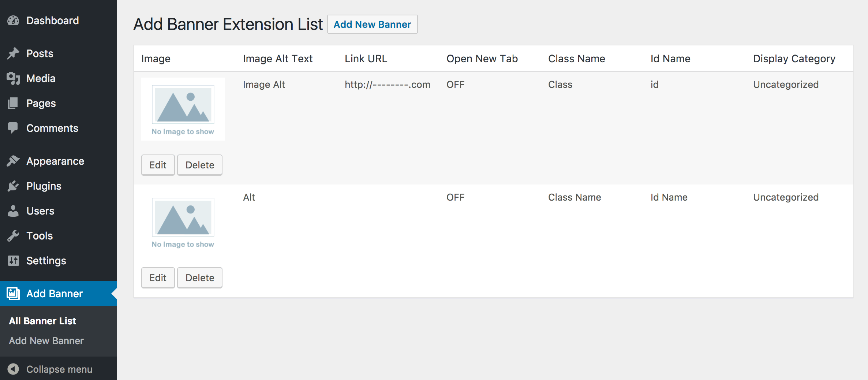Click the 'Class' cell in first row

pyautogui.click(x=560, y=85)
